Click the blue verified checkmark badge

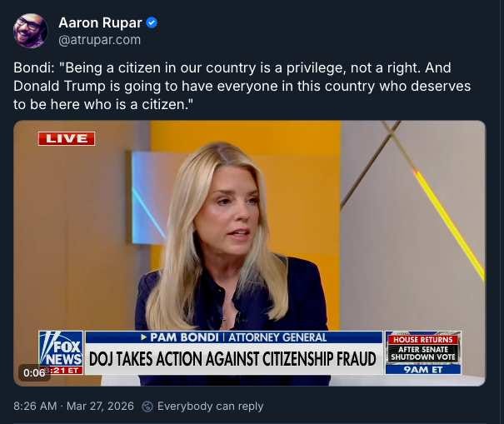(152, 23)
